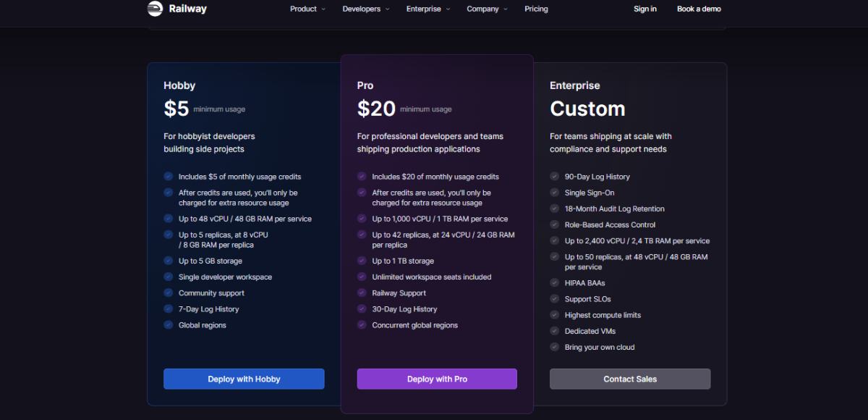Open the Book a demo link
The image size is (868, 420).
699,9
